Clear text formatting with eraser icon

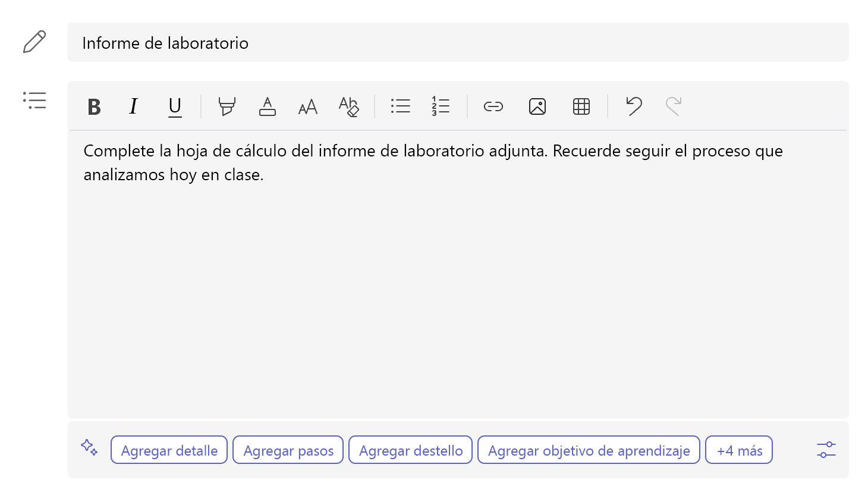[x=348, y=107]
